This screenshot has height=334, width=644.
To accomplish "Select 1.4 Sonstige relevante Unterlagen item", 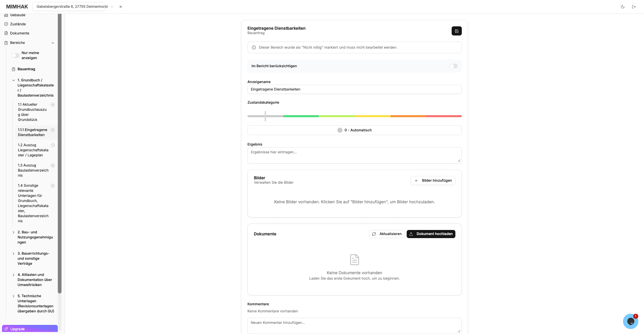I will click(x=33, y=203).
